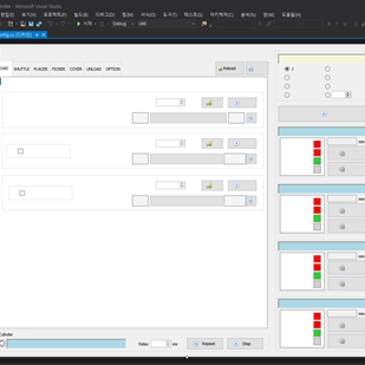Viewport: 365px width, 365px height.
Task: Click the yellow-green icon button in first group
Action: (x=212, y=103)
